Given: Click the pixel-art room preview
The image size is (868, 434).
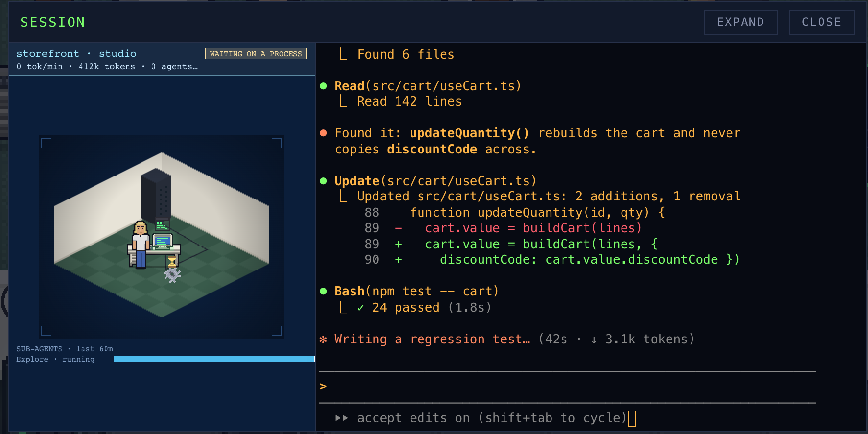Looking at the screenshot, I should (162, 237).
